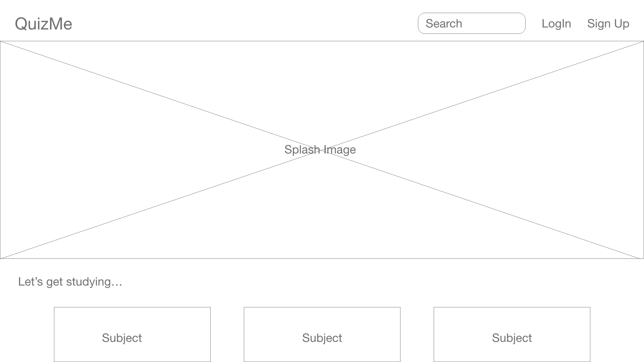Click the LogIn option in the navigation bar
Screen dimensions: 644x362
[x=556, y=23]
